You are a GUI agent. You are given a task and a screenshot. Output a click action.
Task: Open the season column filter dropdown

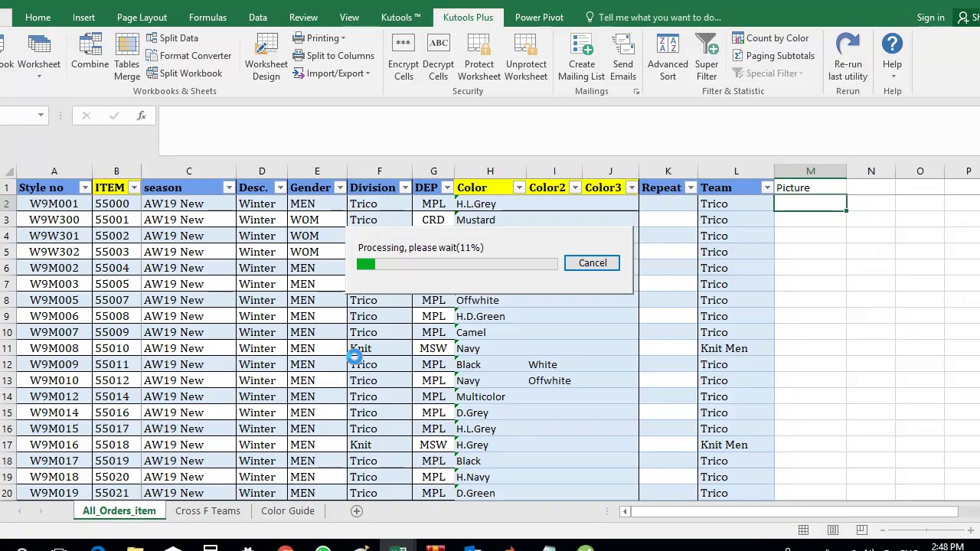point(228,187)
